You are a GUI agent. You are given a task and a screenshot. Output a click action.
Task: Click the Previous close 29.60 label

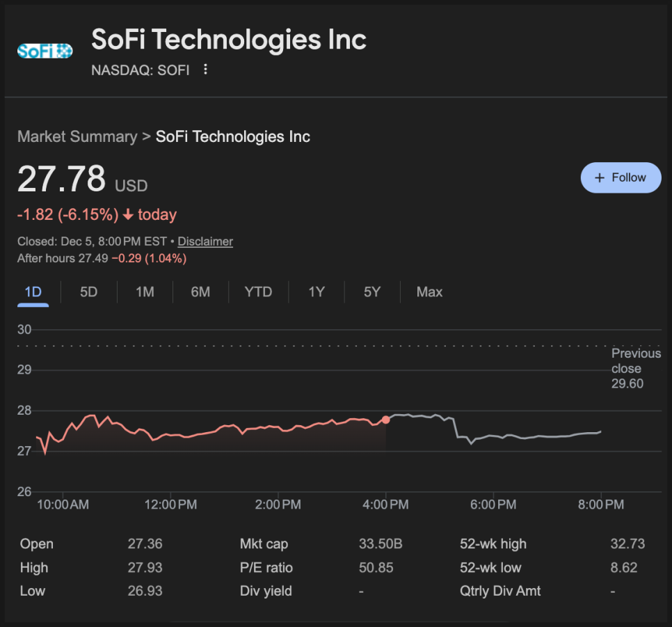[635, 369]
